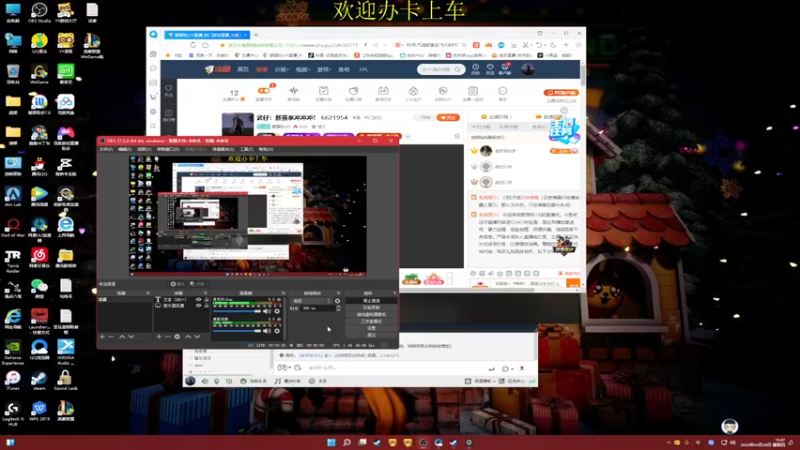Toggle visibility eye of display capture source
Screen dimensions: 800x450
[x=198, y=305]
